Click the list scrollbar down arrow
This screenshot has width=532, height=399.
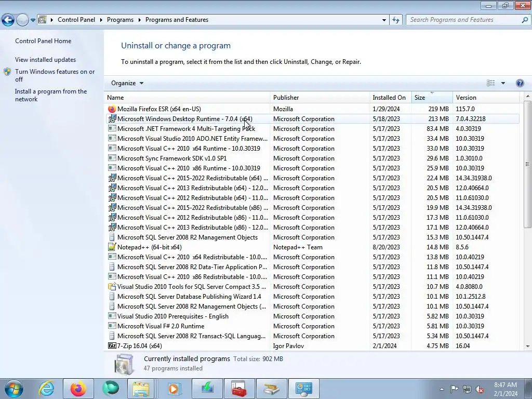tap(528, 347)
